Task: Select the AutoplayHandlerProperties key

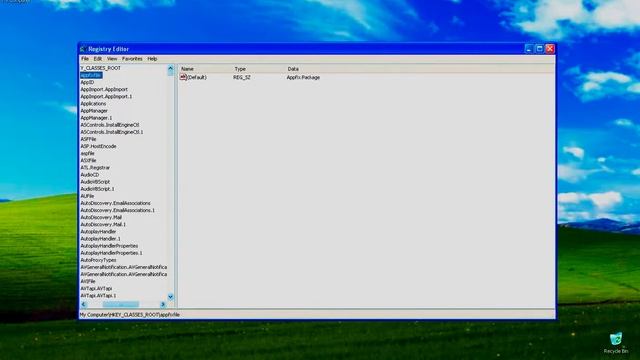Action: point(109,246)
